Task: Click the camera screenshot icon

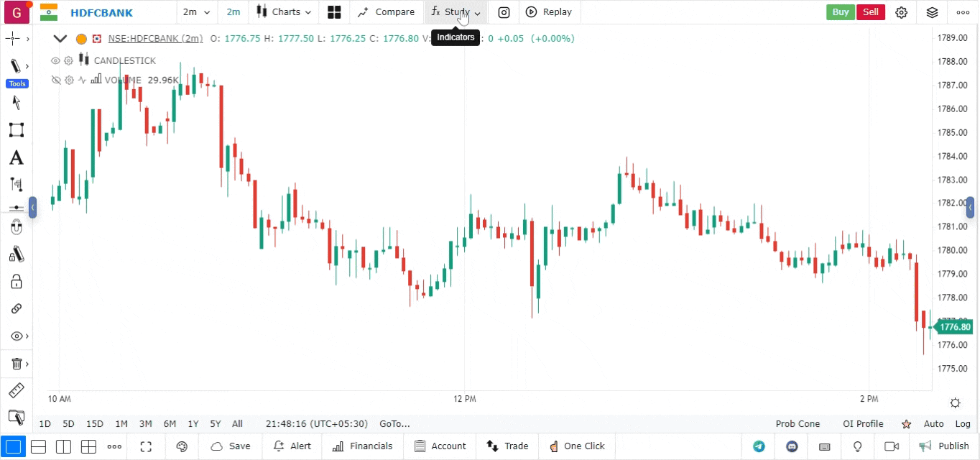Action: click(504, 12)
